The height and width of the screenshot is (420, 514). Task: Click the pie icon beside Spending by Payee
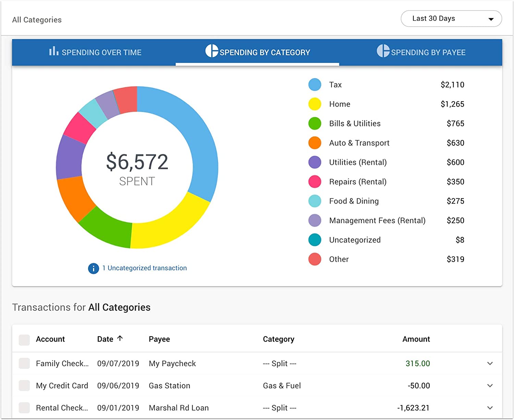[383, 51]
